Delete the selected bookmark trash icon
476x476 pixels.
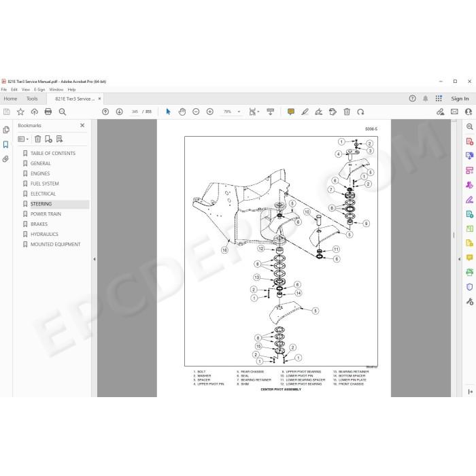[x=37, y=139]
